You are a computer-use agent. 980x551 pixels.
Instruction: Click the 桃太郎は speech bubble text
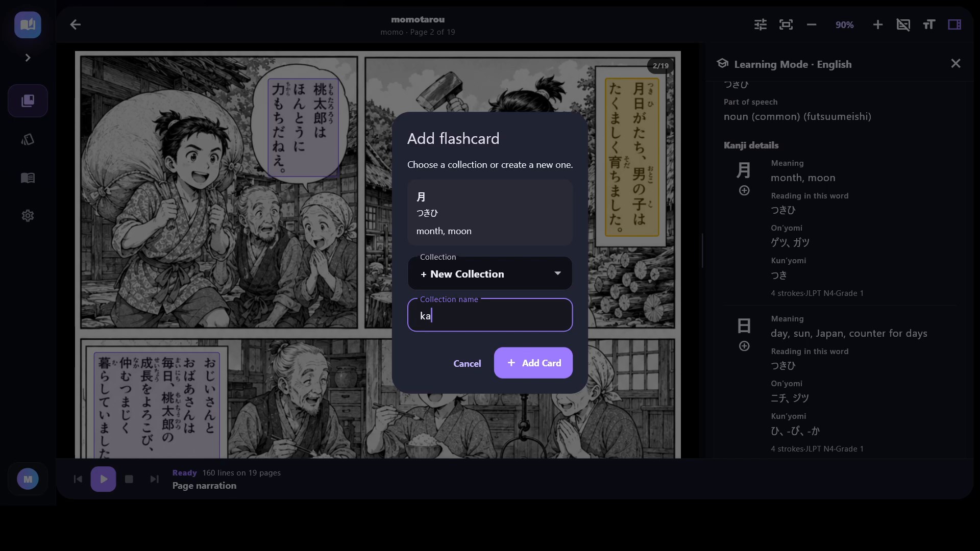tap(303, 128)
